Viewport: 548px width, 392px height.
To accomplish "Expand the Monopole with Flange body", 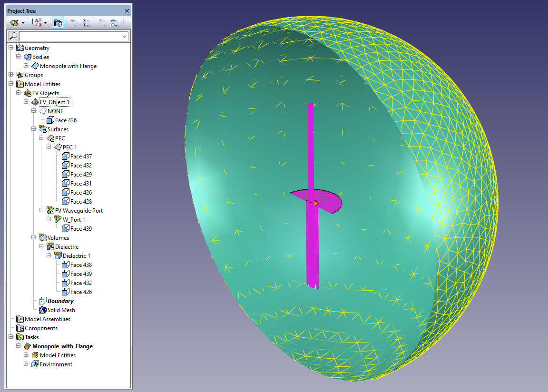I will pyautogui.click(x=26, y=66).
